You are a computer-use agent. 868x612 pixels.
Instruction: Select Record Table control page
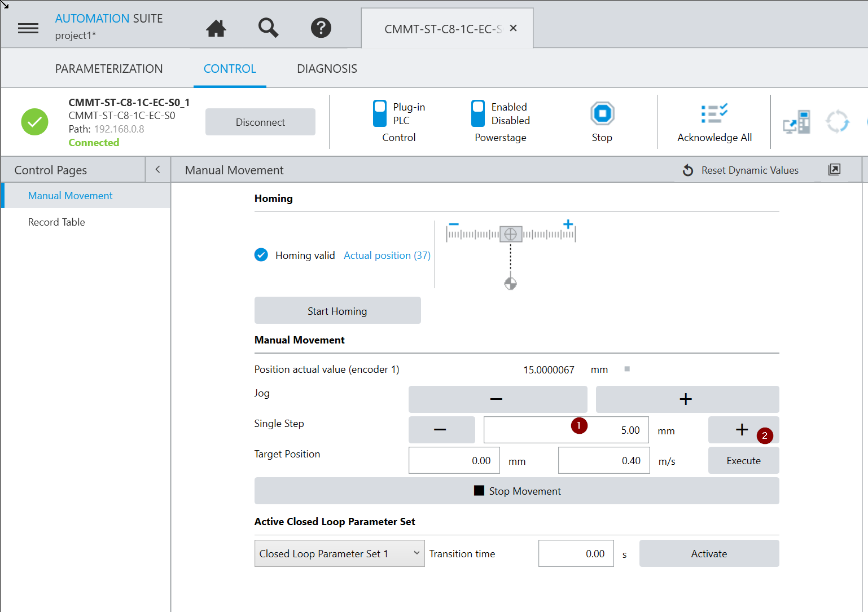(x=86, y=222)
